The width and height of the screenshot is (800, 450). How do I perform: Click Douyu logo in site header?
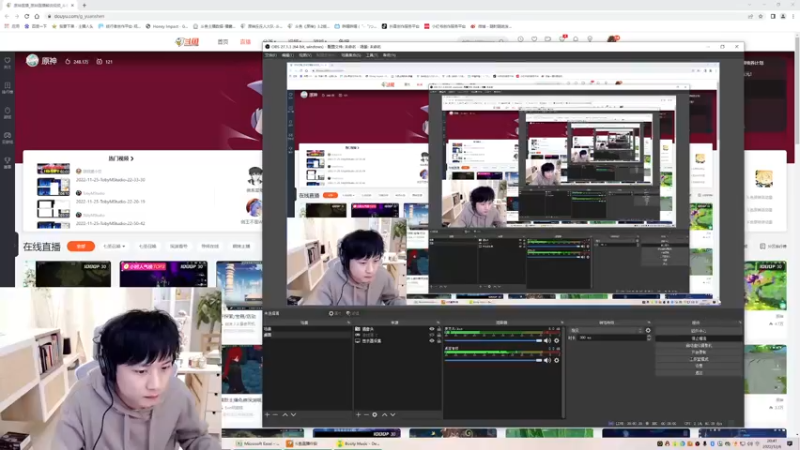coord(187,42)
